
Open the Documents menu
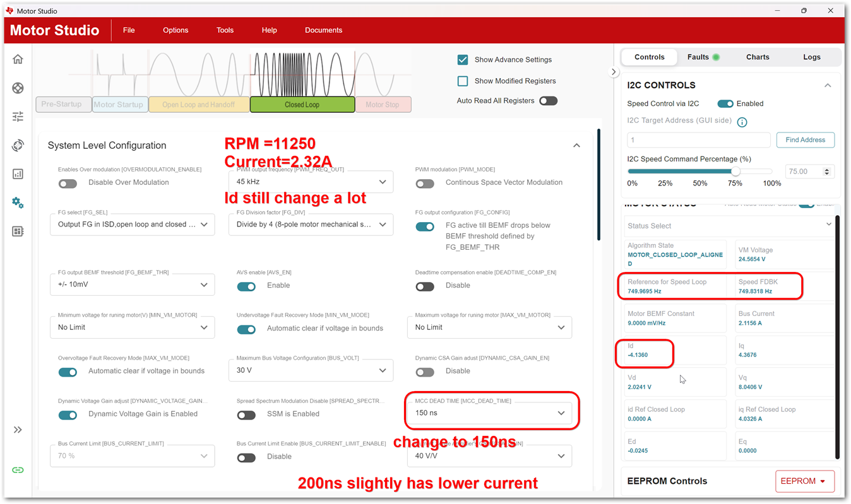pos(323,30)
